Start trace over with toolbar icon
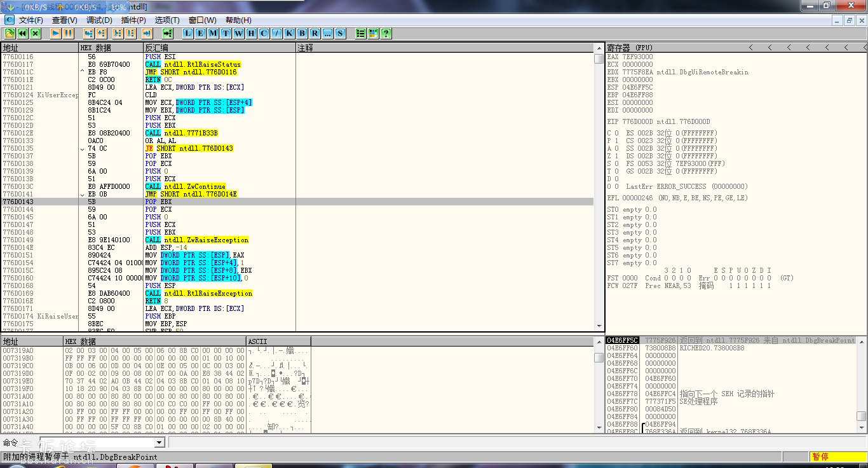This screenshot has width=868, height=468. click(130, 33)
